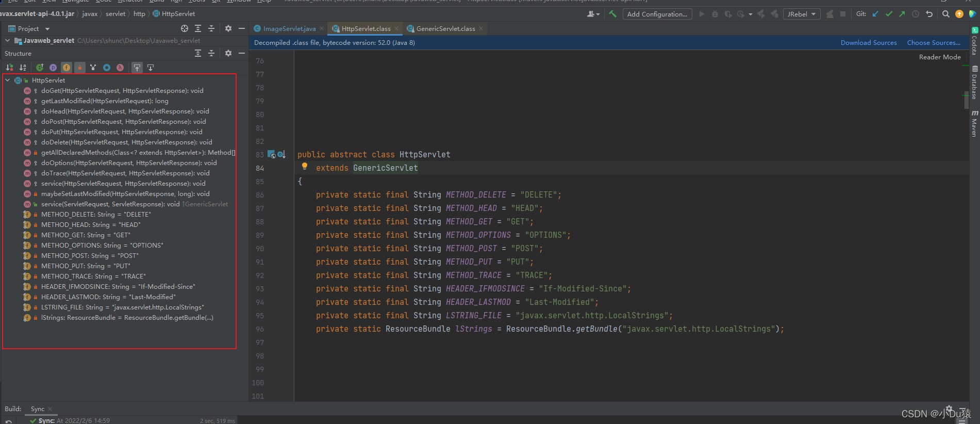
Task: Toggle show non-public lock filter
Action: click(x=80, y=67)
